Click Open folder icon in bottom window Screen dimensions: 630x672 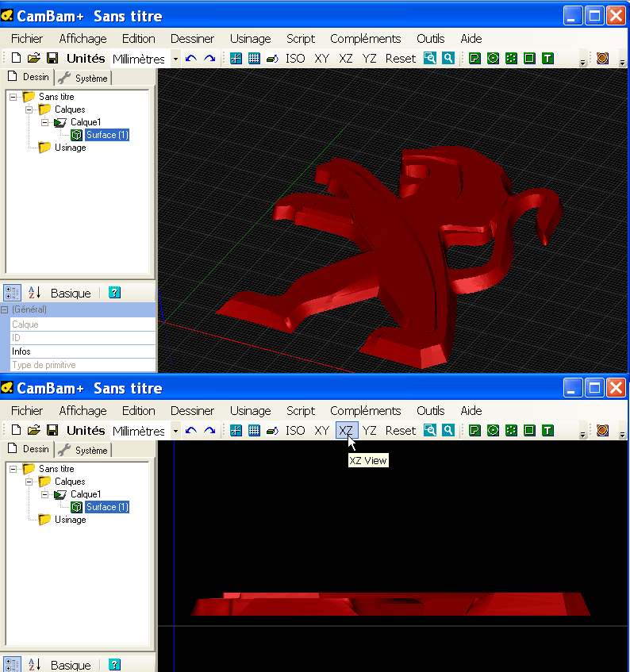pyautogui.click(x=34, y=430)
